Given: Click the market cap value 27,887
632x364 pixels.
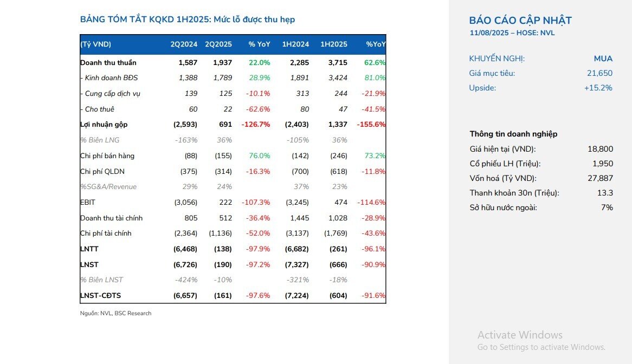Looking at the screenshot, I should (x=600, y=178).
